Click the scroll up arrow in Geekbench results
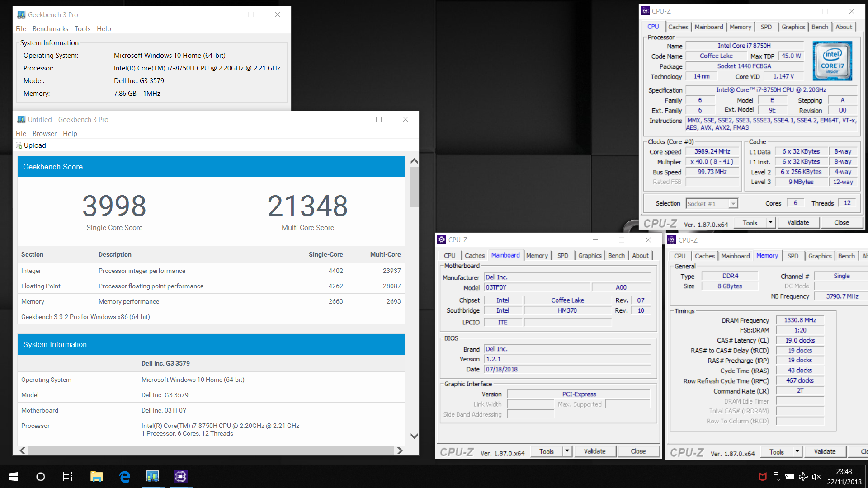The image size is (868, 488). pyautogui.click(x=414, y=161)
